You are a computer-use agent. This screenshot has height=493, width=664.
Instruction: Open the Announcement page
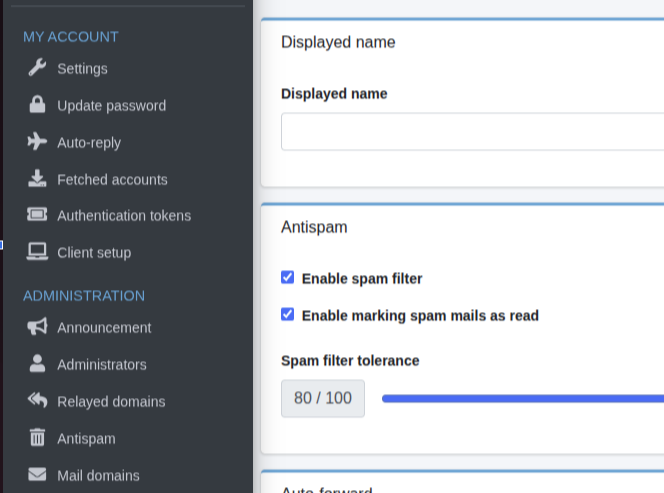click(104, 328)
